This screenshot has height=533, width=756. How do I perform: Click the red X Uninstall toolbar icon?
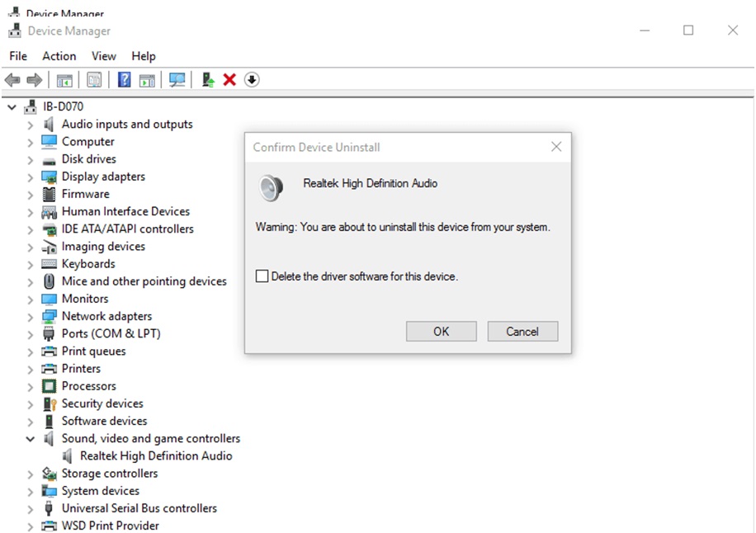229,79
